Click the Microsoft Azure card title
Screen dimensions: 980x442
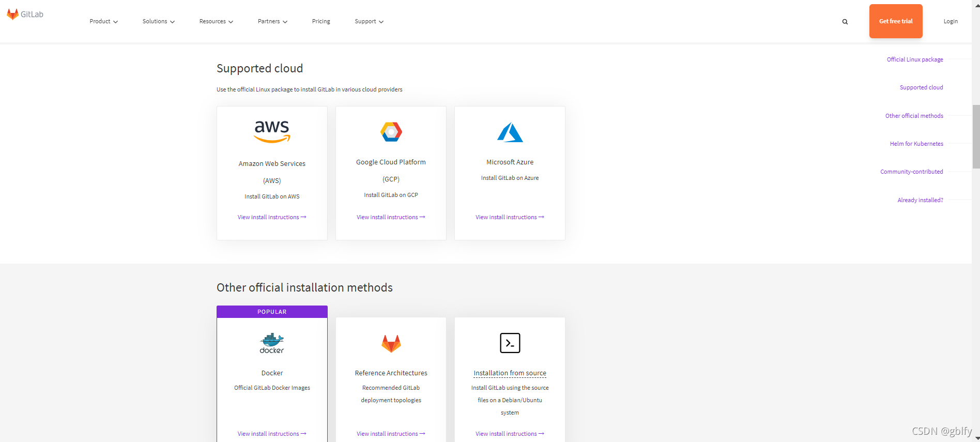tap(510, 162)
